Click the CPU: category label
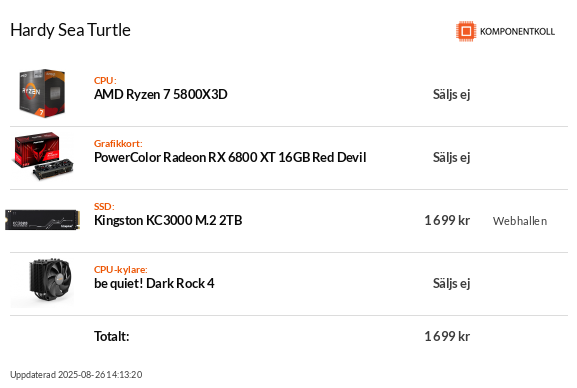 pyautogui.click(x=105, y=81)
